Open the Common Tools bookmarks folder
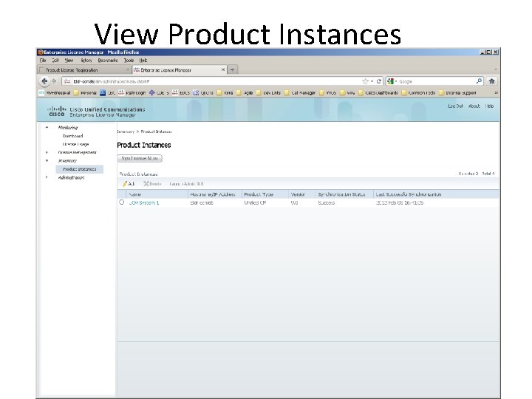This screenshot has width=532, height=399. (418, 92)
